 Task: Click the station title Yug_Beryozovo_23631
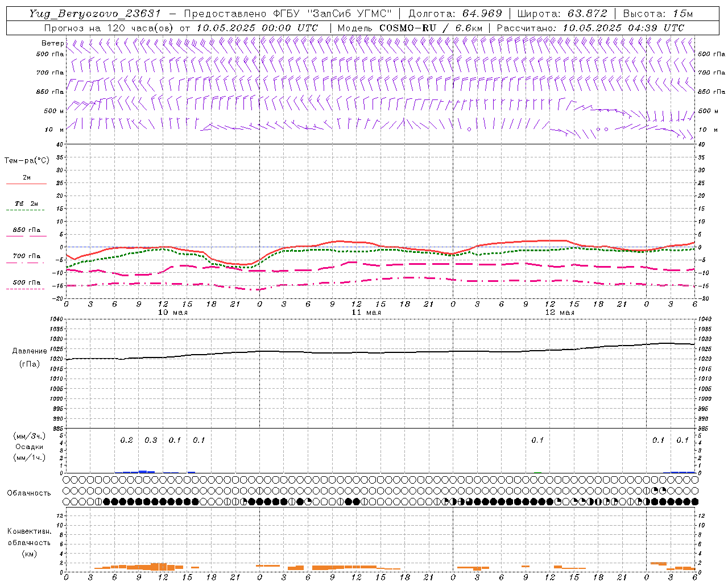[x=95, y=14]
